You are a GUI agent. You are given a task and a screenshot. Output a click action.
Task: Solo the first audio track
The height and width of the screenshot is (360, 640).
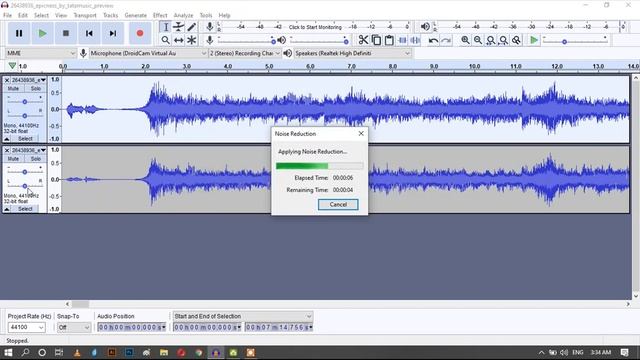(36, 89)
